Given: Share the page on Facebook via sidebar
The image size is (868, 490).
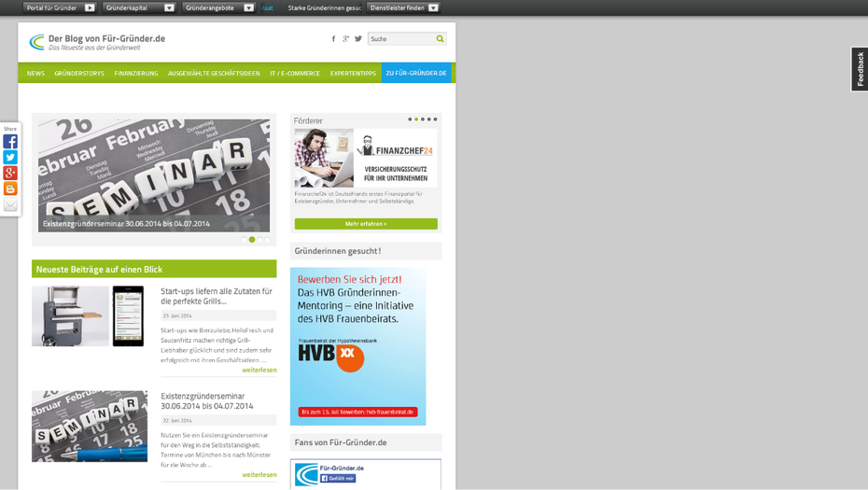Looking at the screenshot, I should pos(10,142).
